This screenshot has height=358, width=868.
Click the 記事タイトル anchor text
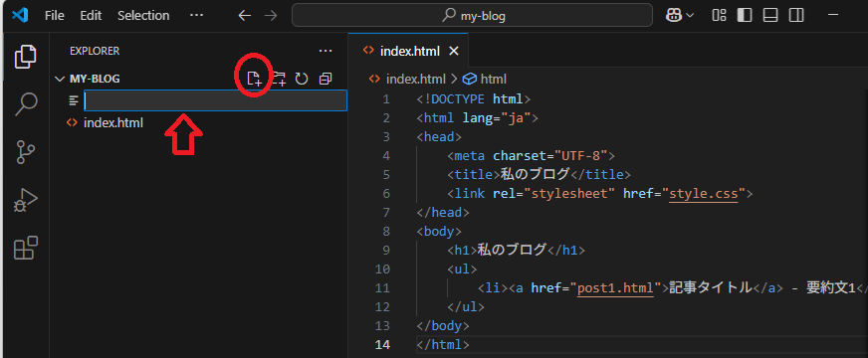click(711, 287)
